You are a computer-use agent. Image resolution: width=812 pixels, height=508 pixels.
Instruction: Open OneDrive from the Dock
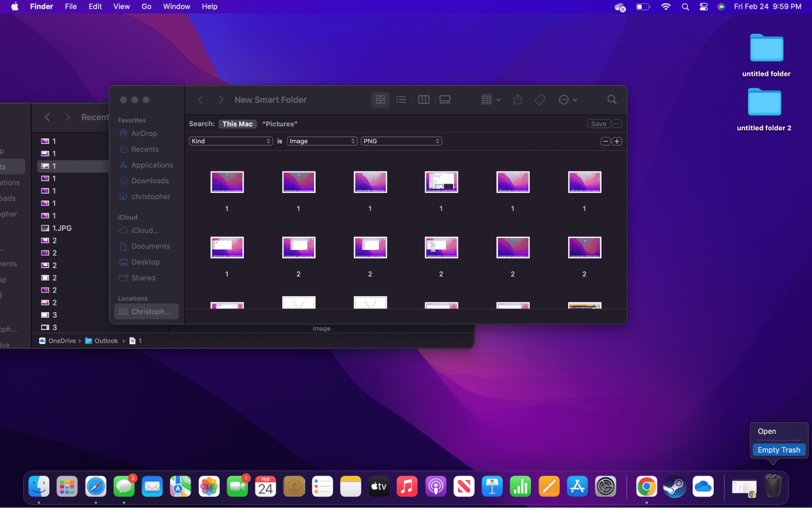pos(703,486)
